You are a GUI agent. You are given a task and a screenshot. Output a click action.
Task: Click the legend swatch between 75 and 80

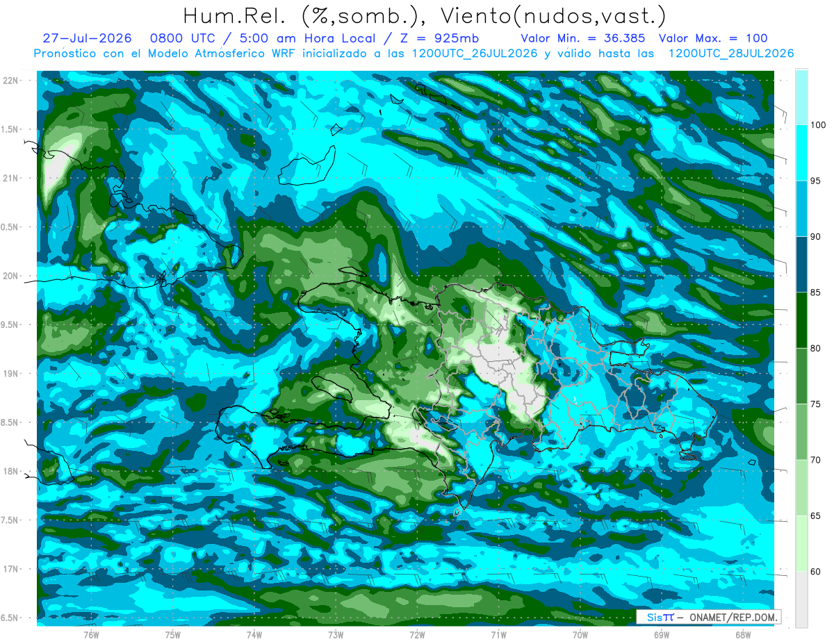tap(801, 376)
